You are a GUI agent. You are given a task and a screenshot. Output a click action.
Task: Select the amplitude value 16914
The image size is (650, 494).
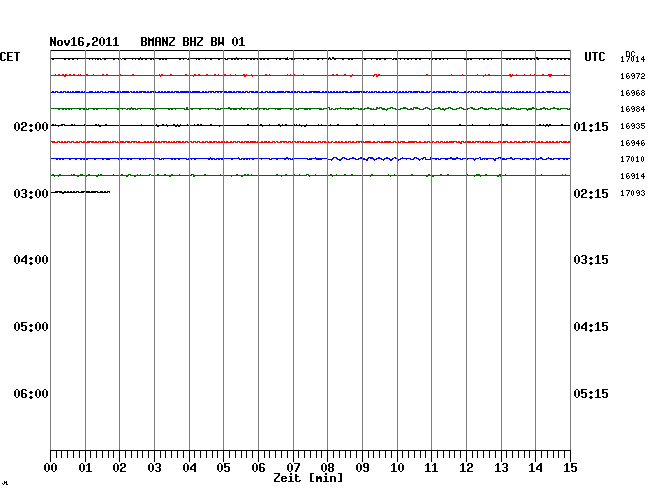click(x=633, y=176)
